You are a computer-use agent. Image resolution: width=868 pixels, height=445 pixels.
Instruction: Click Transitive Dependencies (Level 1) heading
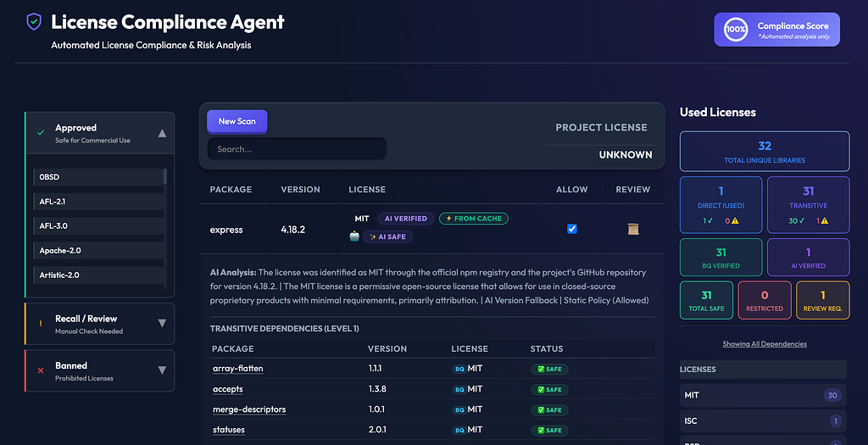[x=284, y=329]
